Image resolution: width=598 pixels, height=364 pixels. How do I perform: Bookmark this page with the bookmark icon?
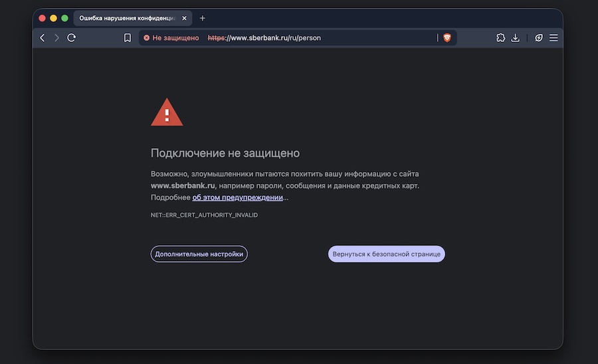point(128,38)
